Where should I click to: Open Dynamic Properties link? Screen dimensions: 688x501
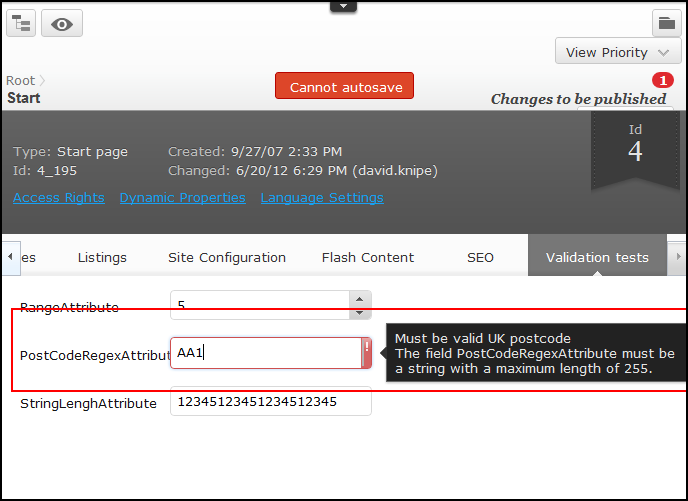click(x=183, y=197)
